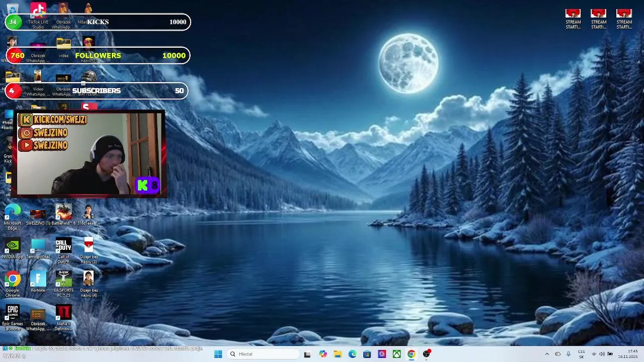The image size is (644, 362).
Task: Open the Xbox app from taskbar
Action: coord(397,354)
